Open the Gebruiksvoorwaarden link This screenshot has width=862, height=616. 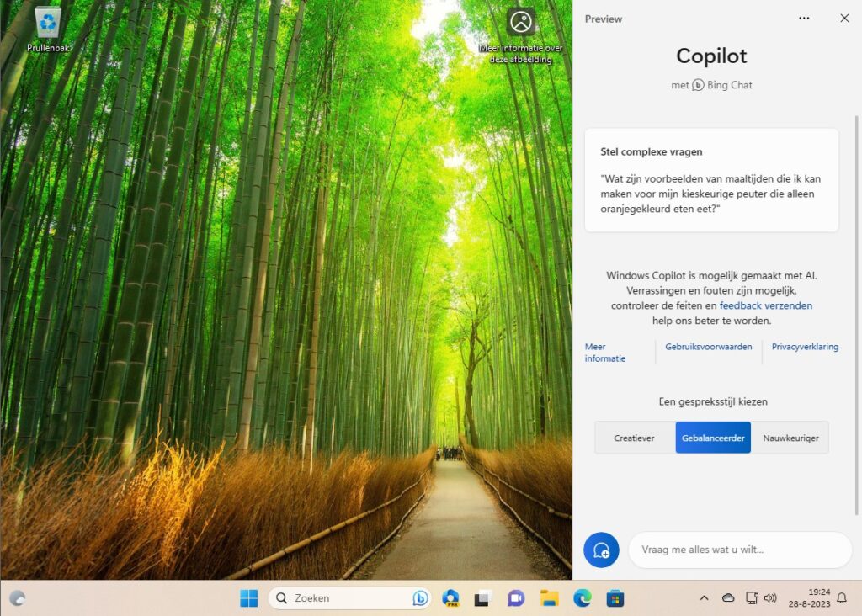709,347
